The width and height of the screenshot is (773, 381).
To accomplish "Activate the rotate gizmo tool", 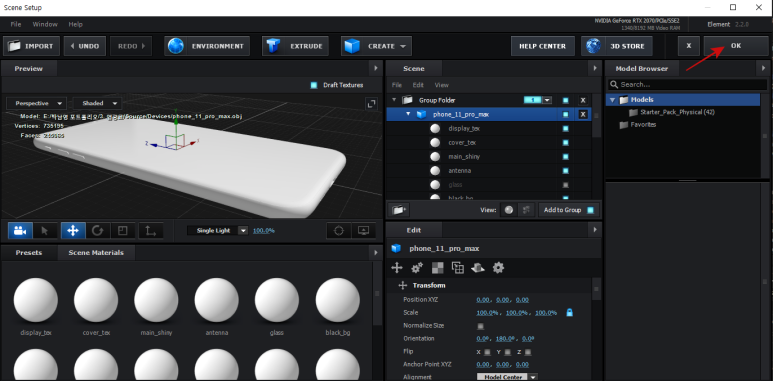I will click(x=98, y=230).
